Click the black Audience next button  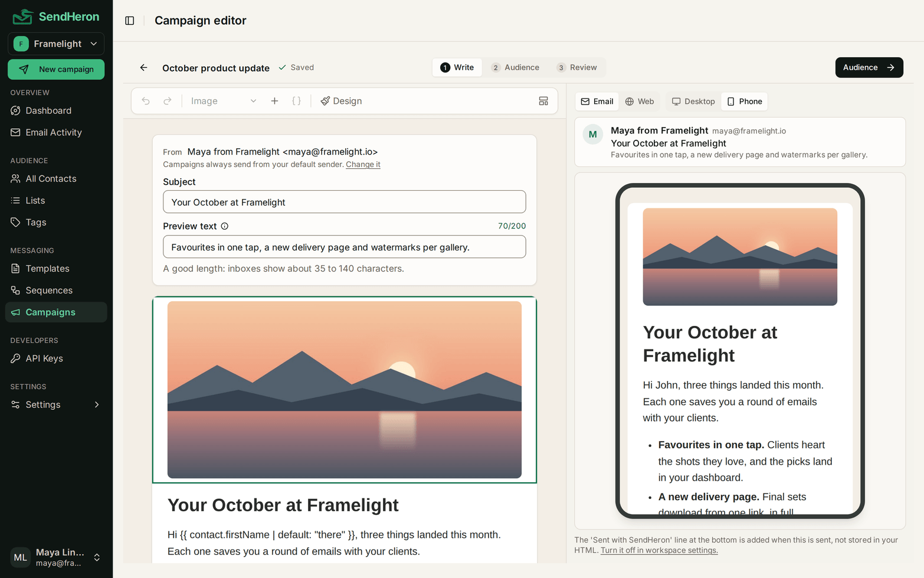coord(869,67)
